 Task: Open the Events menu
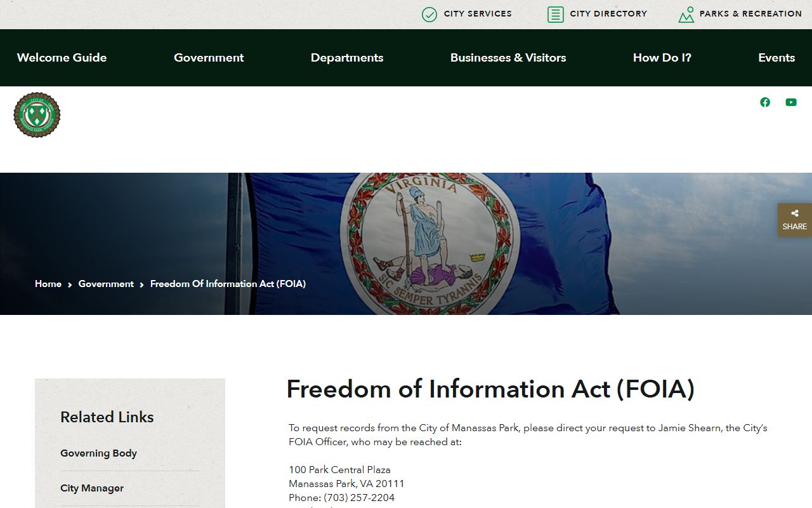click(776, 58)
